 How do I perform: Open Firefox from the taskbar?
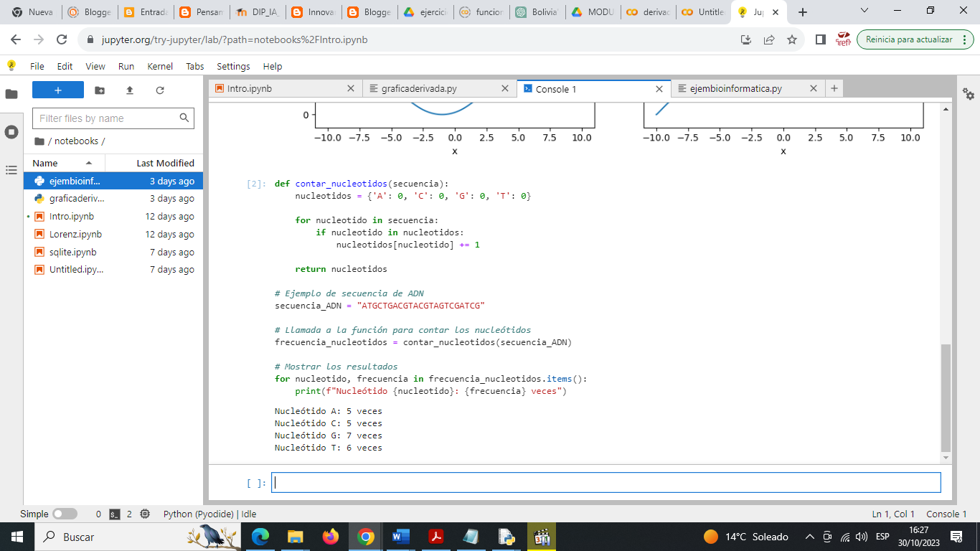point(330,537)
